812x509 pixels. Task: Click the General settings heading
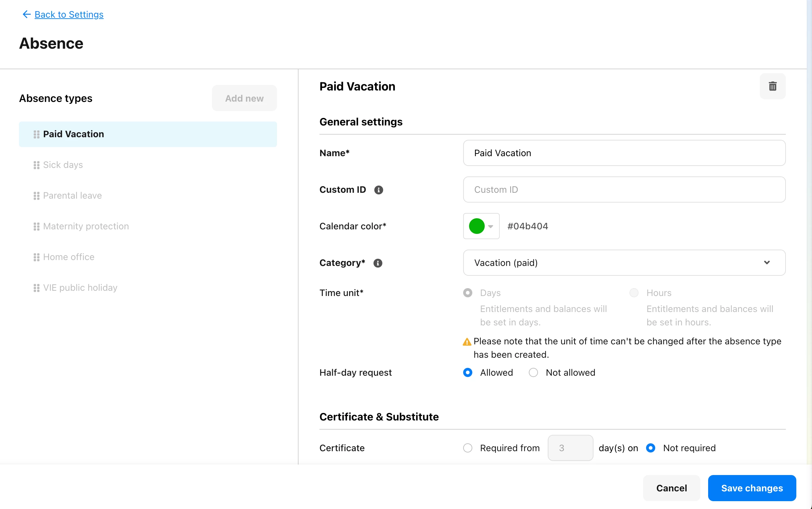pyautogui.click(x=361, y=122)
